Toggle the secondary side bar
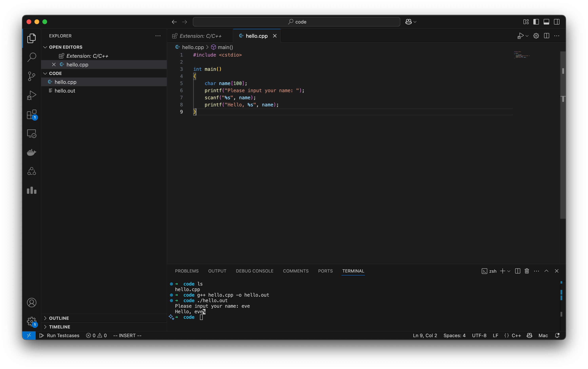 click(x=557, y=22)
